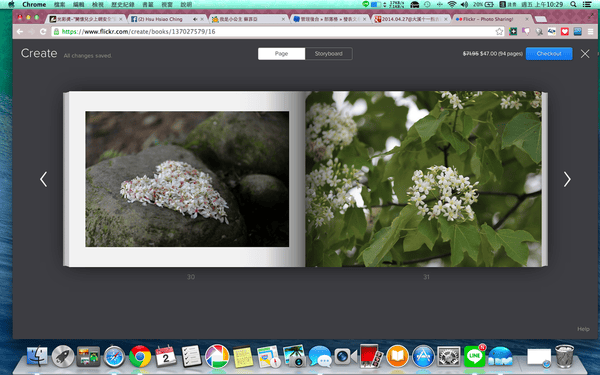
Task: Click the Wi-Fi status icon
Action: [x=452, y=4]
